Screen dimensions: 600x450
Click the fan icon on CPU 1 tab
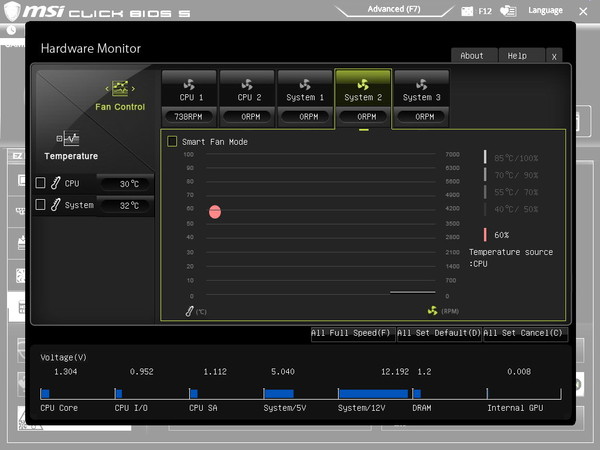[x=189, y=84]
